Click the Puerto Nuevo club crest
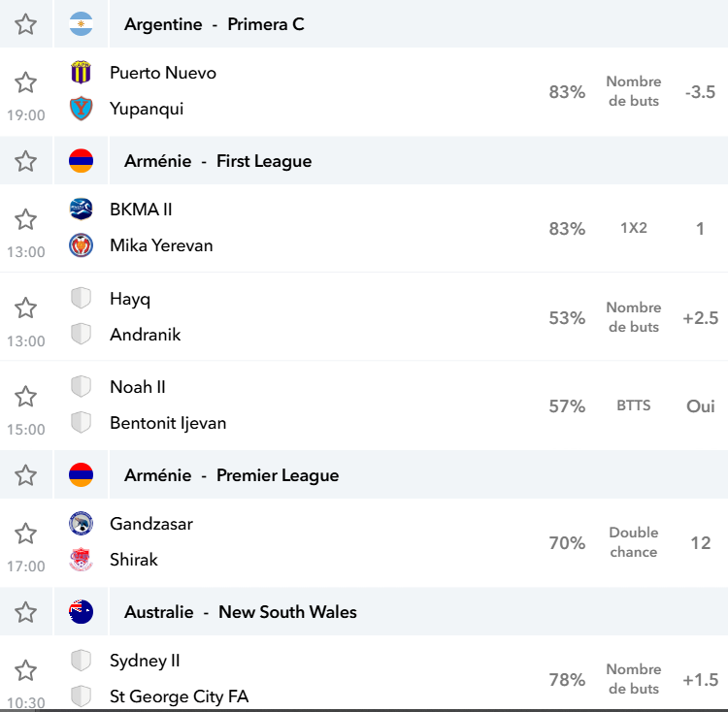 pos(81,73)
